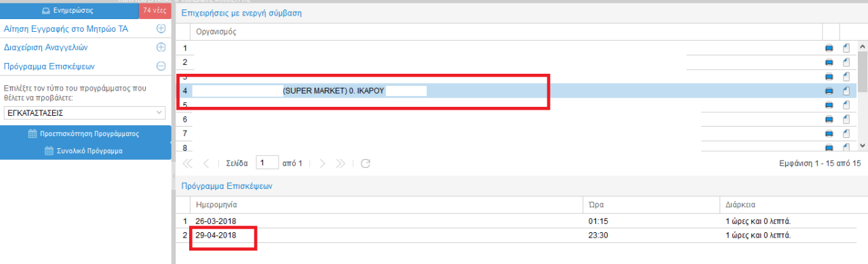Image resolution: width=868 pixels, height=264 pixels.
Task: Open the Ενημερώσεις tab
Action: (69, 11)
